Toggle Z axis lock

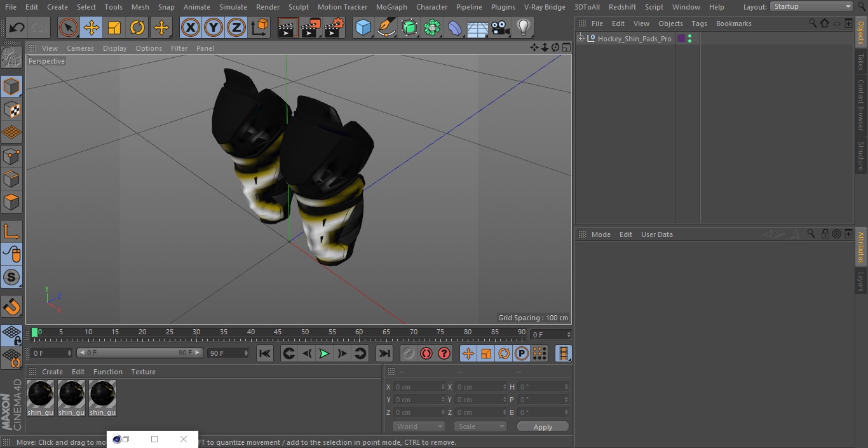click(x=236, y=27)
